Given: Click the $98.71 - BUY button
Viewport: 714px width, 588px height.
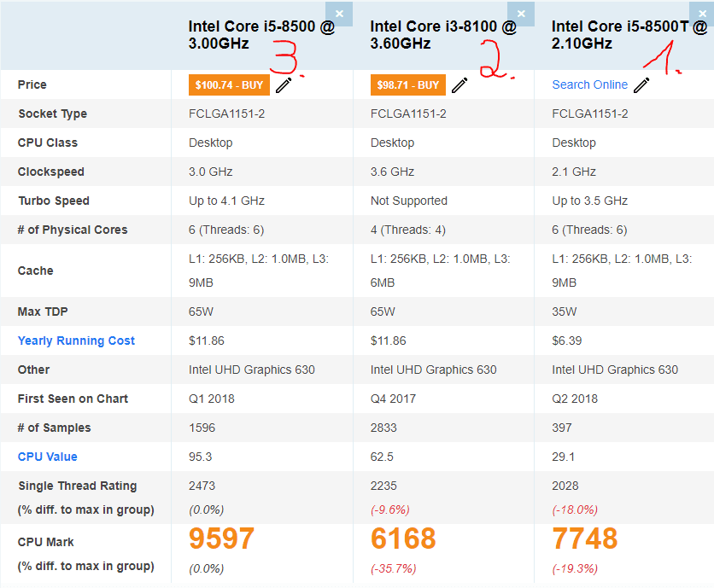Looking at the screenshot, I should pyautogui.click(x=408, y=85).
